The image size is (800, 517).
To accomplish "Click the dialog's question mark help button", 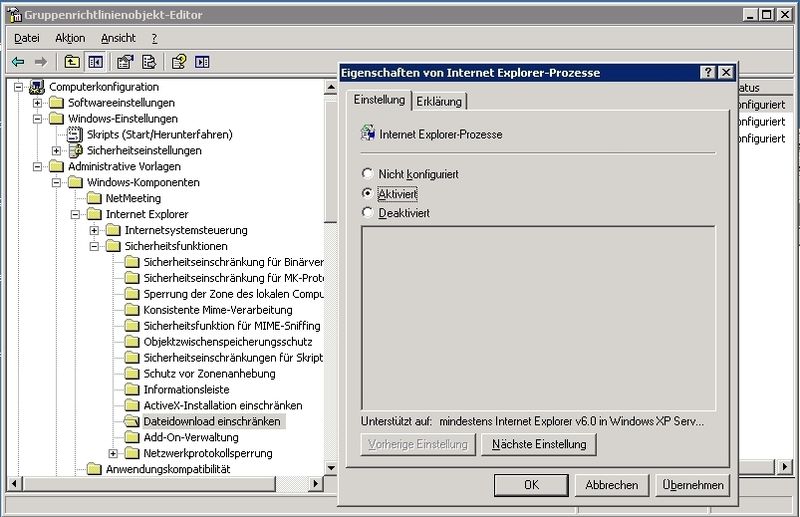I will 708,72.
